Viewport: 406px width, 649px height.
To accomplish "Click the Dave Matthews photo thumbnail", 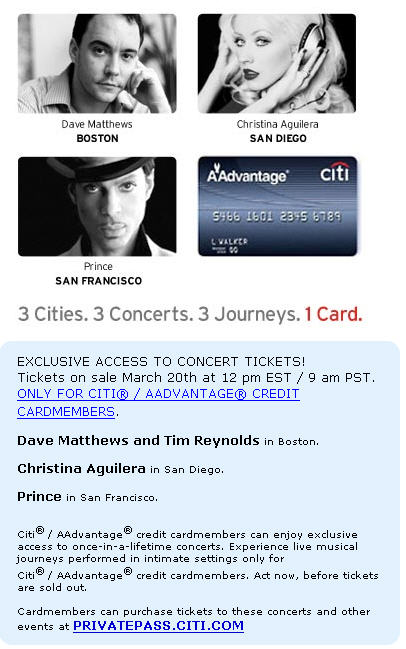I will [97, 63].
